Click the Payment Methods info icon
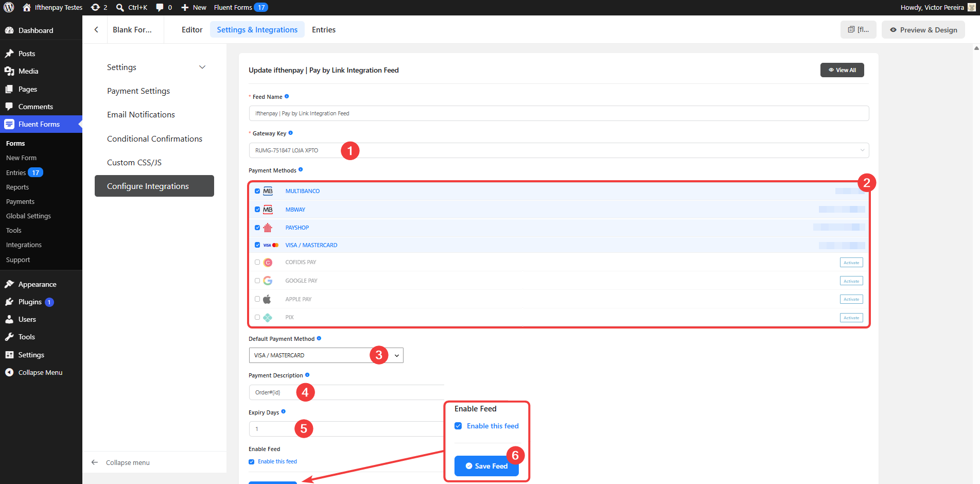Screen dimensions: 980x484 coord(301,169)
